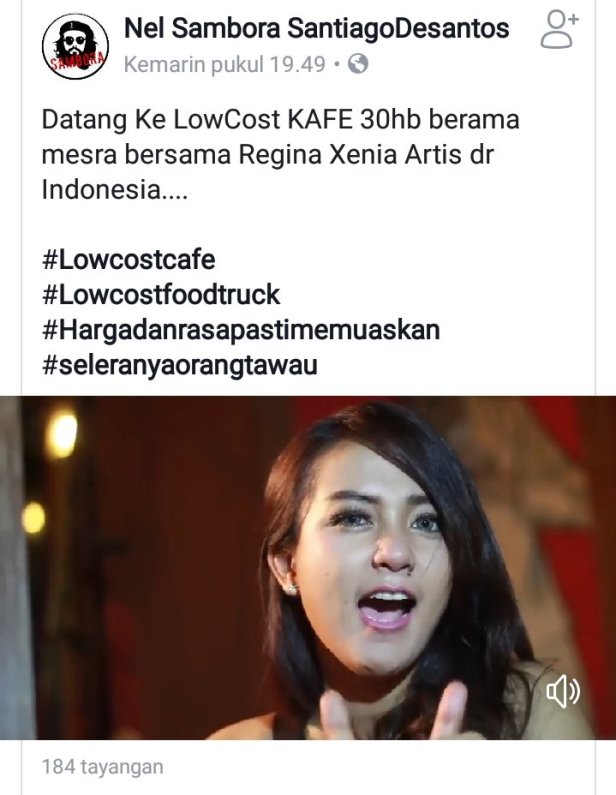The height and width of the screenshot is (795, 616).
Task: Tap the 184 tayangan view count
Action: 102,767
